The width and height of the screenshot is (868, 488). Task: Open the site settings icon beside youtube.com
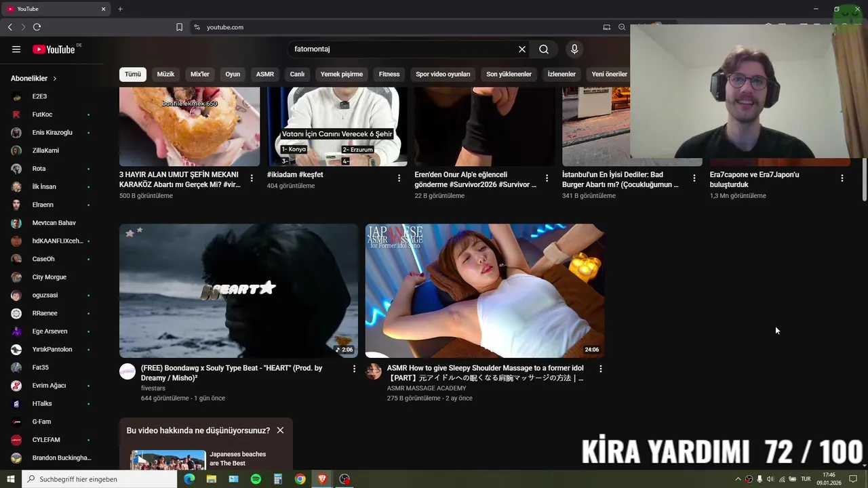(197, 27)
